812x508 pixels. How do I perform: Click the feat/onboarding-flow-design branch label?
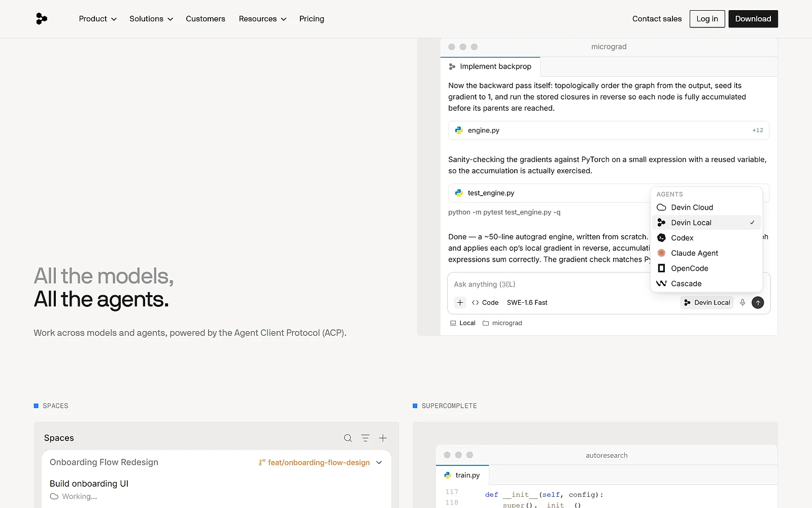tap(319, 462)
